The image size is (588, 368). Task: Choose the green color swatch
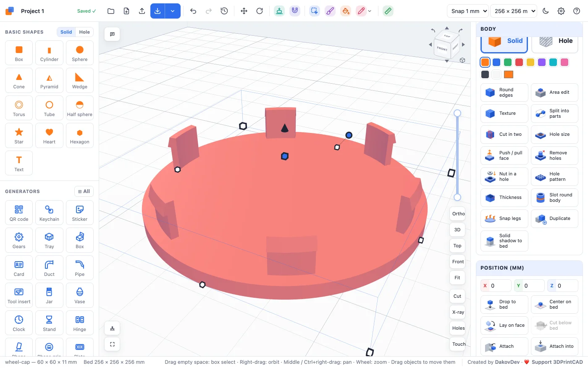point(508,62)
